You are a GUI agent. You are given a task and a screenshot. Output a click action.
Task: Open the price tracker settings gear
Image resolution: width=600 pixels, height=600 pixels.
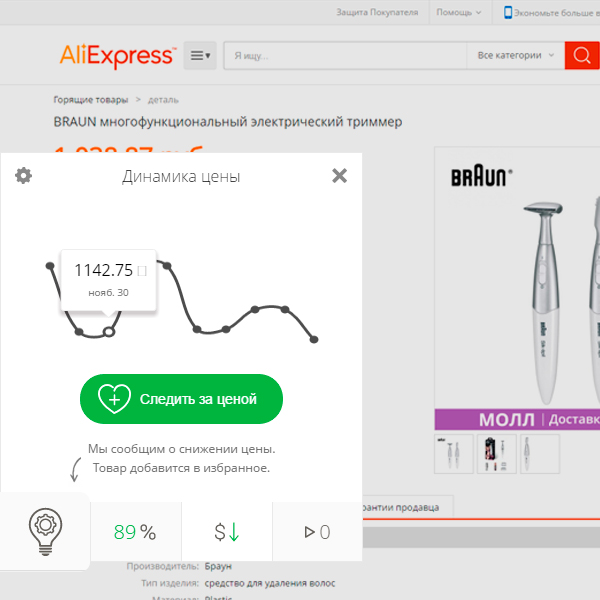(x=23, y=176)
